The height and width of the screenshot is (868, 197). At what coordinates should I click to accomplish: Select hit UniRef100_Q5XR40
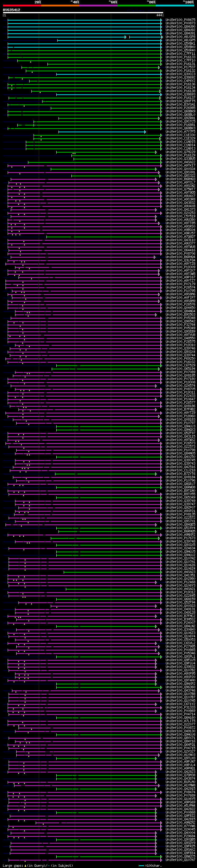[x=180, y=50]
